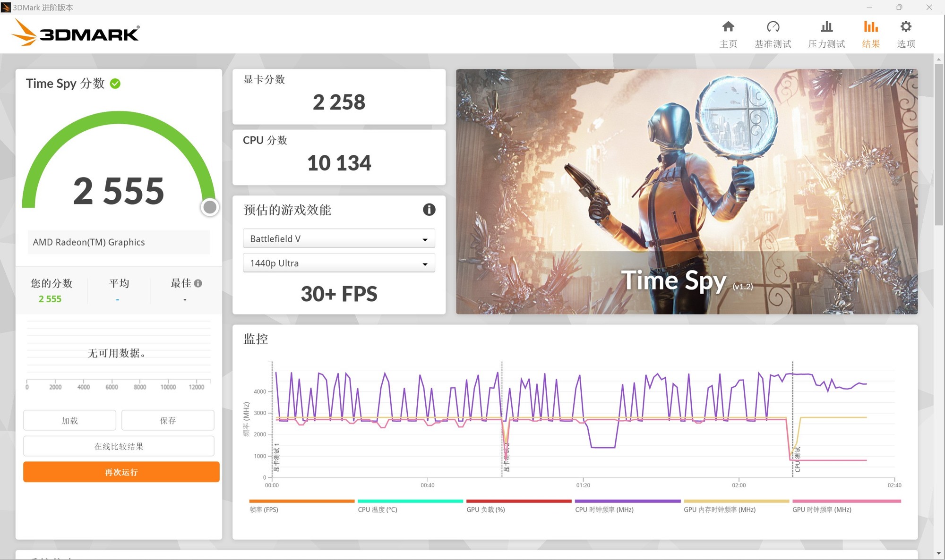Open Benchmarks (基准测试) gauge icon

pyautogui.click(x=773, y=27)
